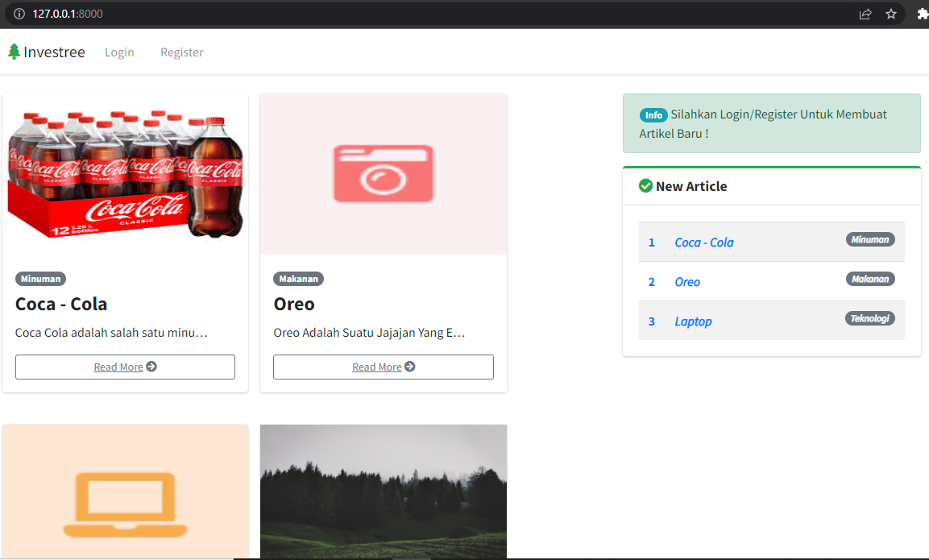929x560 pixels.
Task: Click Read More on the Oreo card
Action: click(384, 367)
